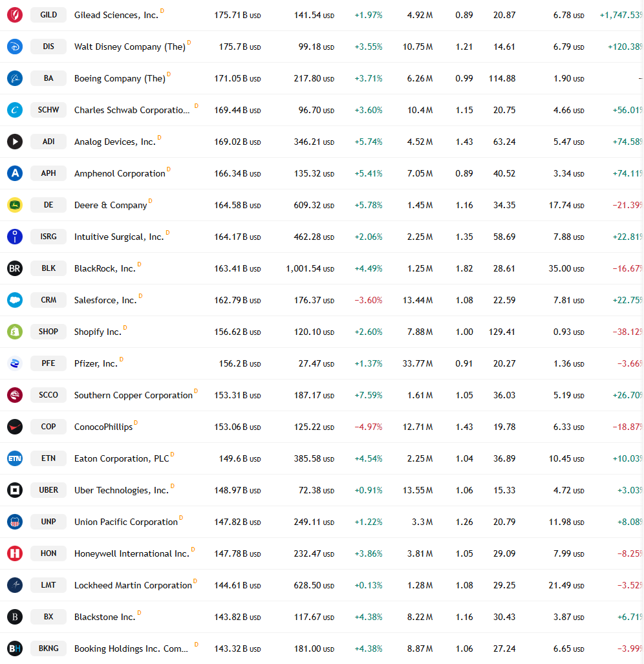Open ConocoPhillips company link

103,427
